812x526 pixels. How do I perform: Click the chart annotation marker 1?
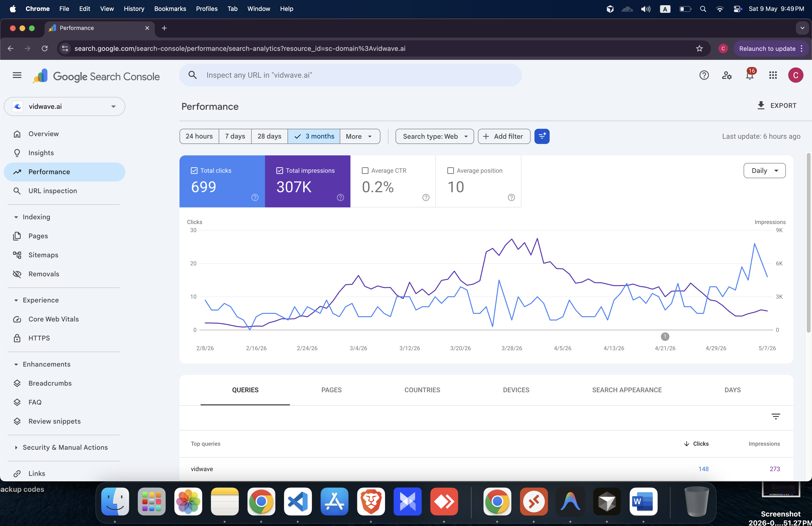[665, 337]
